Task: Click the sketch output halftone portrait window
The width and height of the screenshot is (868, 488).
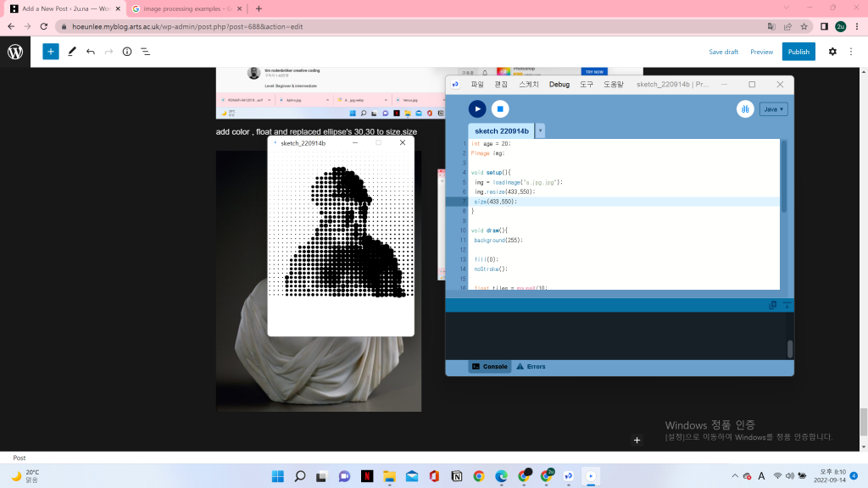Action: pyautogui.click(x=341, y=236)
